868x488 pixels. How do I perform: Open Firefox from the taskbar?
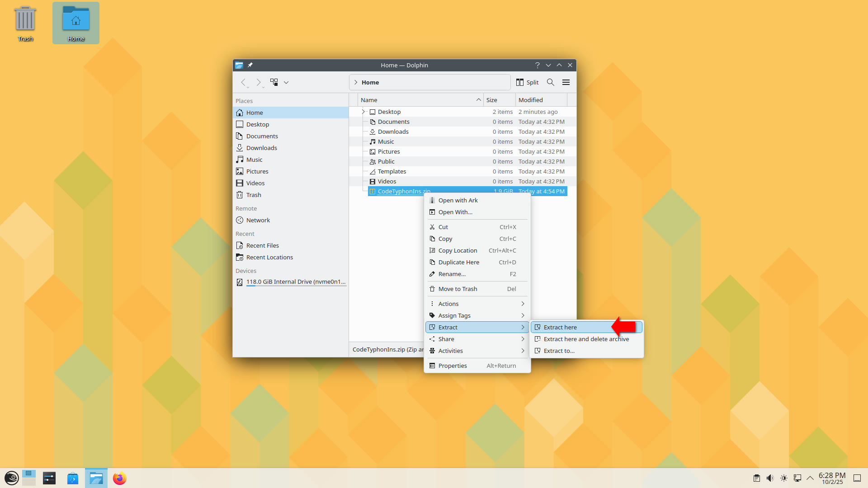pyautogui.click(x=119, y=478)
